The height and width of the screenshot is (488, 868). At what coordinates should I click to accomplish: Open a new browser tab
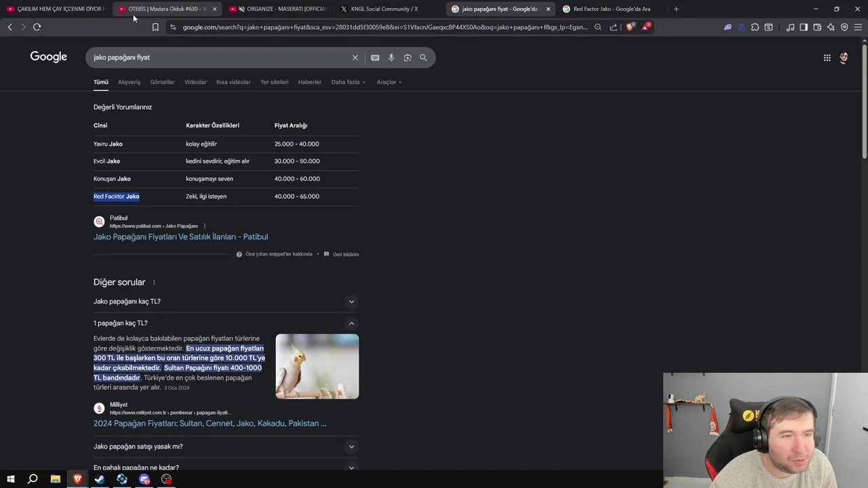click(676, 9)
